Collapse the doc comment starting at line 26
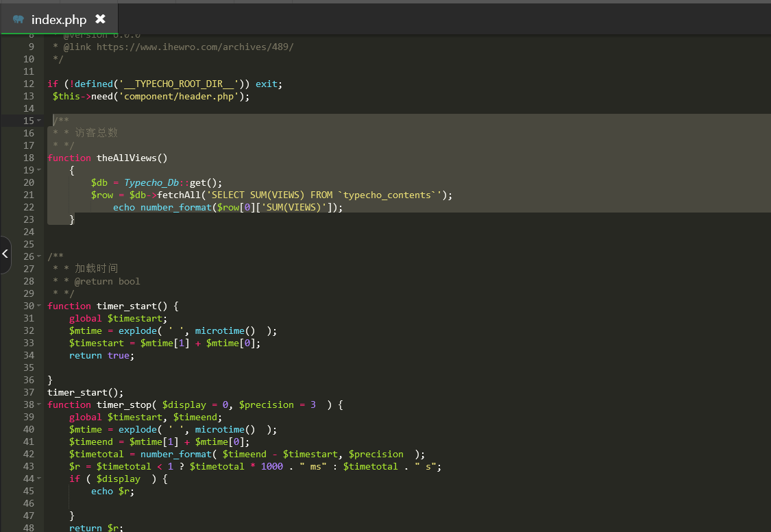The width and height of the screenshot is (771, 532). 39,256
